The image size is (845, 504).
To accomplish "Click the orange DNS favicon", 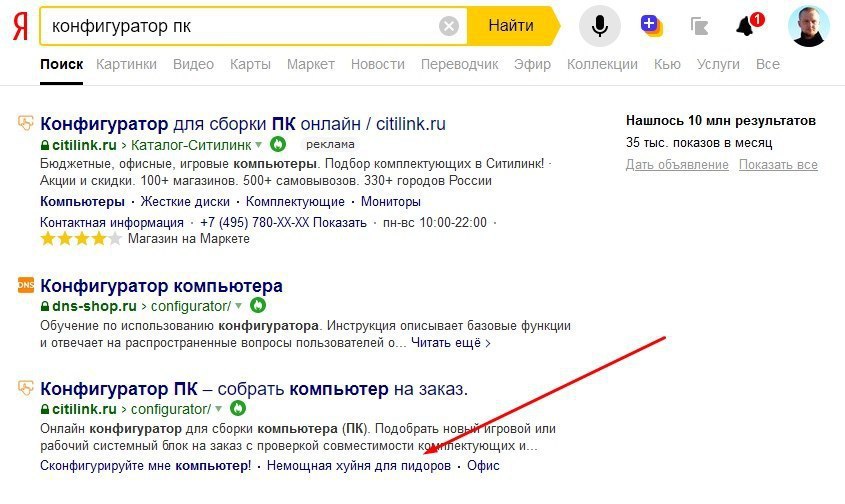I will (25, 285).
